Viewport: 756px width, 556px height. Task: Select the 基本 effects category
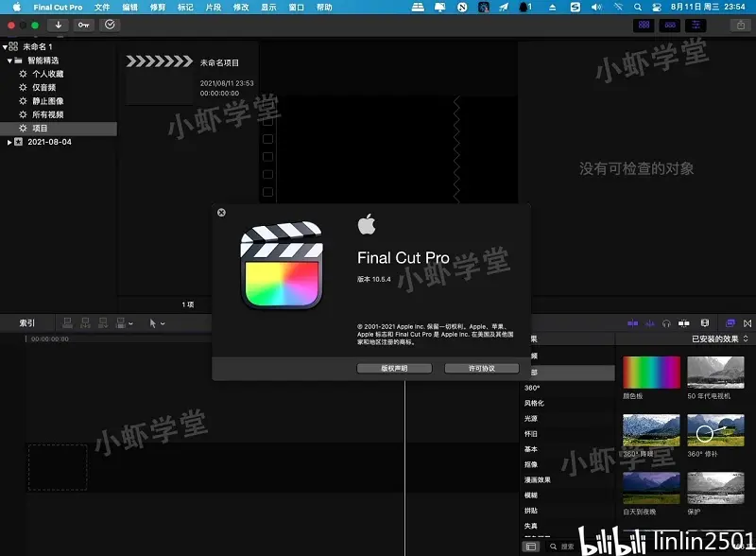(530, 449)
